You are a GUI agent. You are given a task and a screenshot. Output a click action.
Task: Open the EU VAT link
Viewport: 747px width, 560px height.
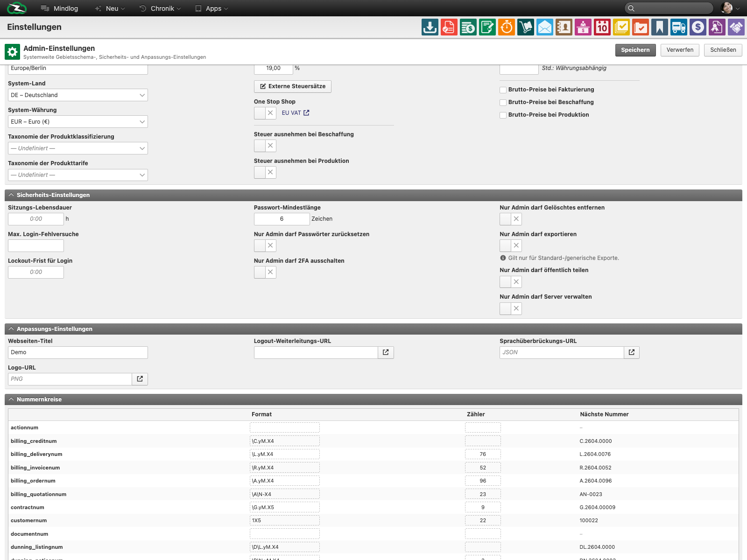296,113
